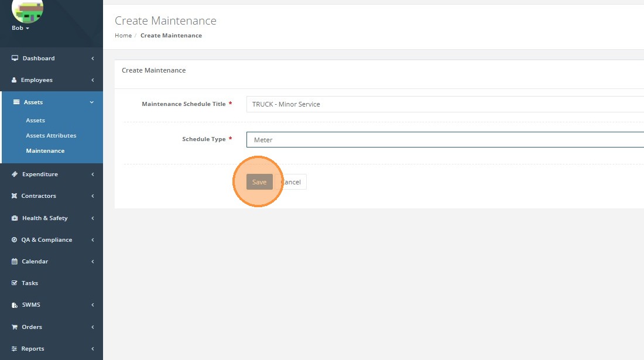
Task: Click the Expenditure tag icon
Action: [15, 174]
